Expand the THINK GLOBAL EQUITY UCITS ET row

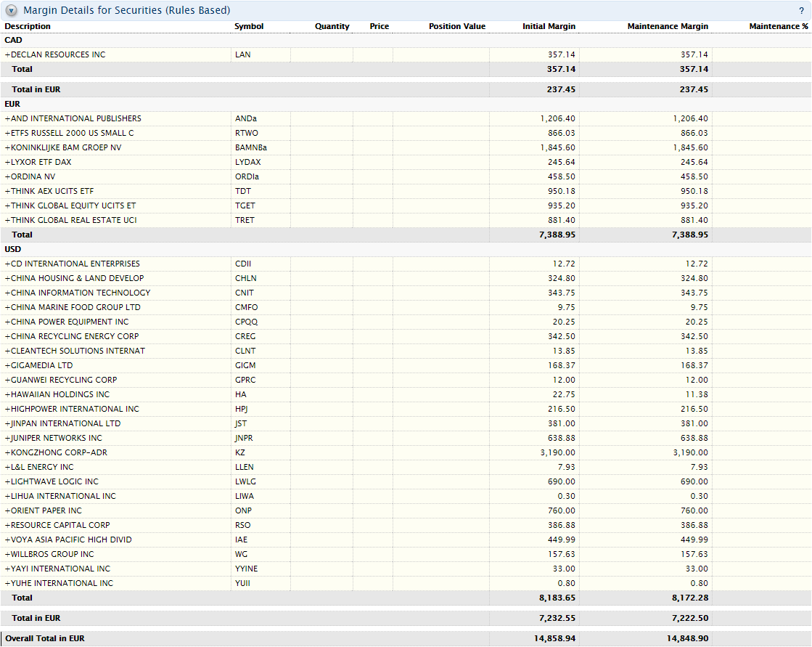click(8, 206)
